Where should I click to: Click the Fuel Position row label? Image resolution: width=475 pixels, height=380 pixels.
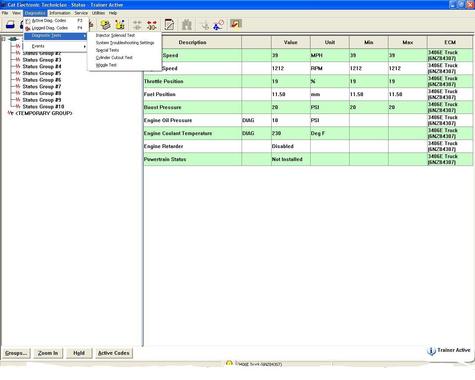tap(160, 94)
